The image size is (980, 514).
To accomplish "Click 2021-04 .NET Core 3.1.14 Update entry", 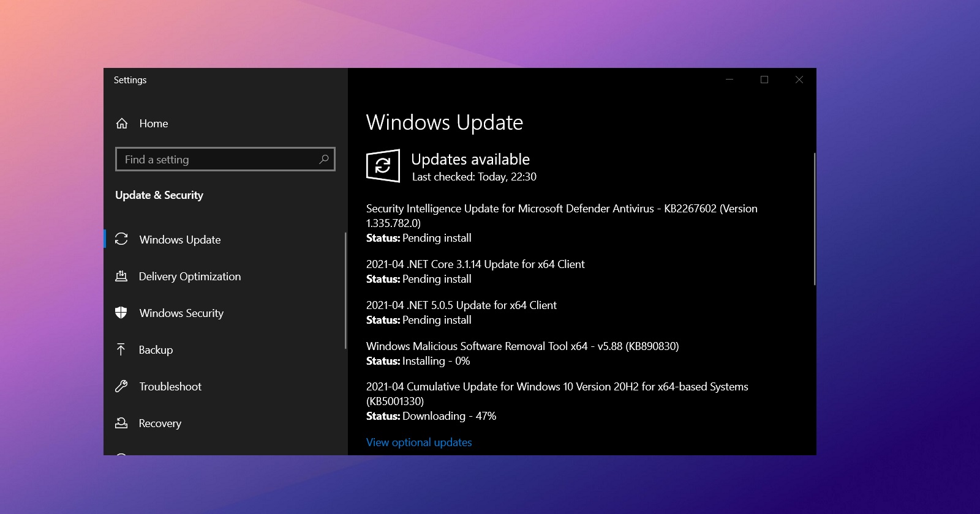I will 475,264.
